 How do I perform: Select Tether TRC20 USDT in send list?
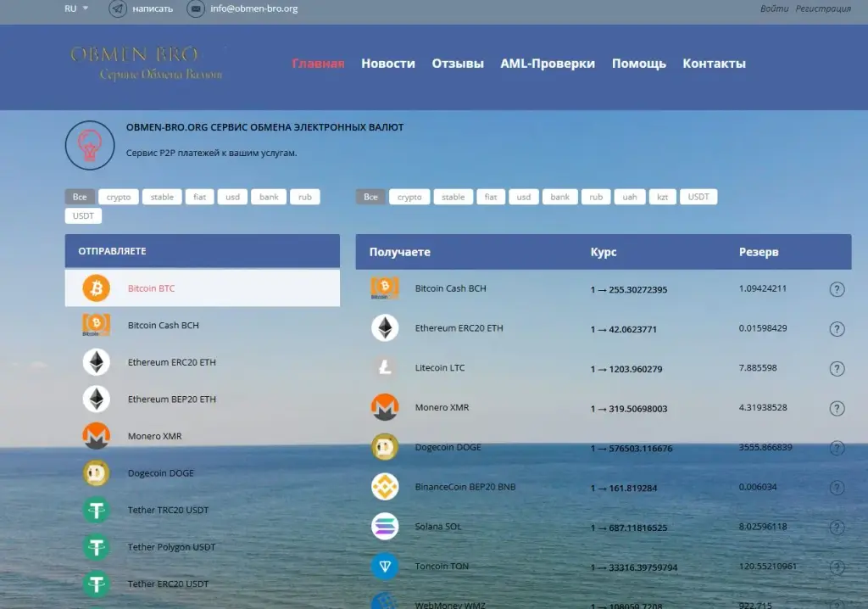(202, 510)
